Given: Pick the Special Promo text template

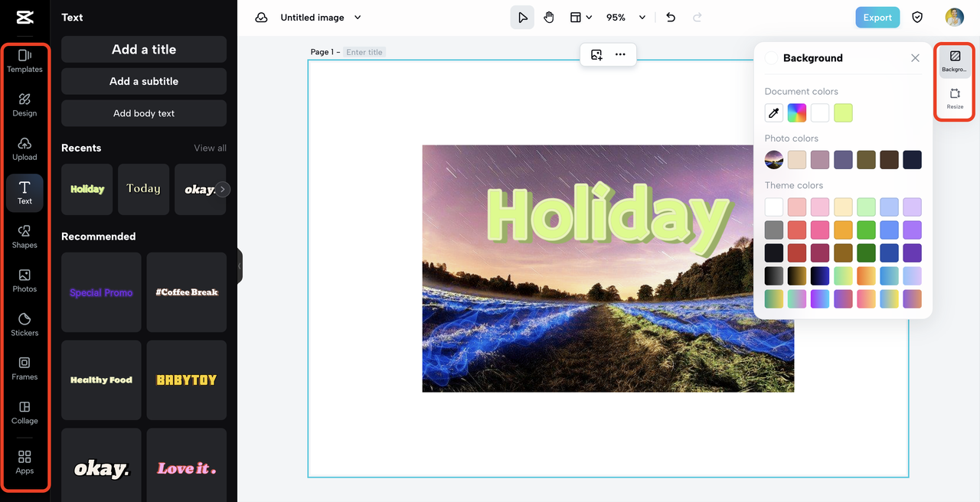Looking at the screenshot, I should click(101, 292).
